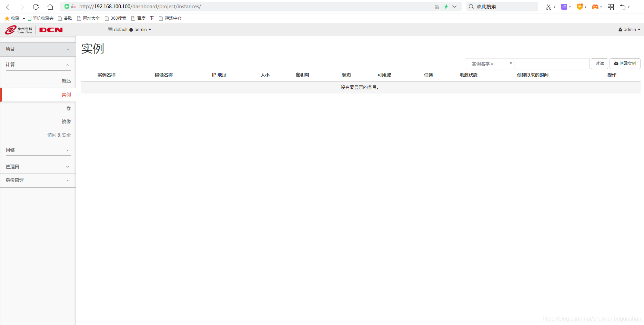
Task: Click the 密钥对 column header
Action: click(x=302, y=75)
